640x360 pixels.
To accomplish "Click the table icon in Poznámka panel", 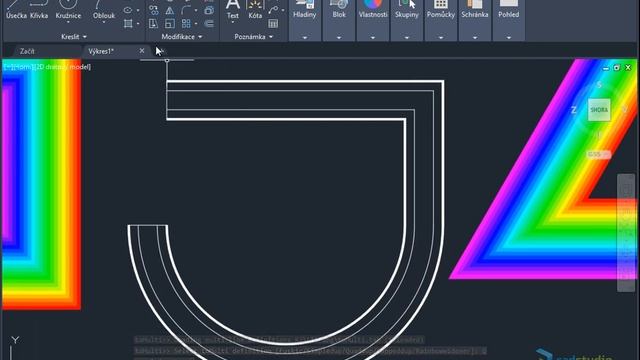I will click(273, 24).
